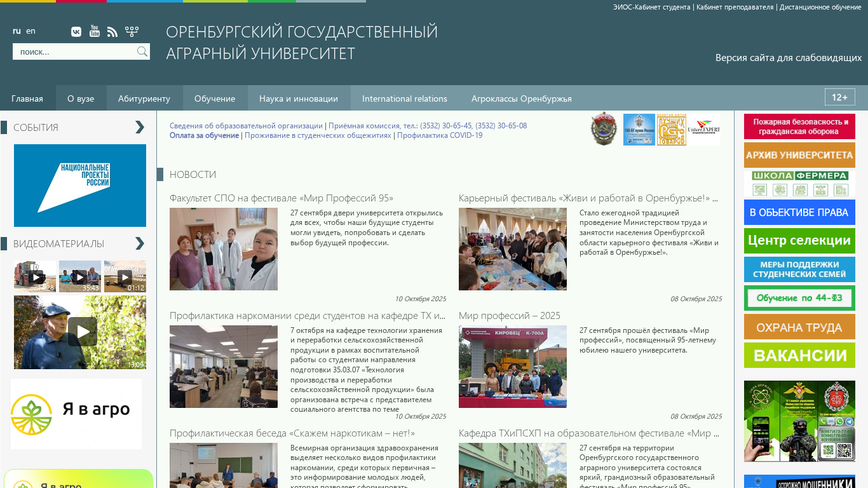Click the blue 100 best universities logo
Screen dimensions: 868x488
(639, 130)
